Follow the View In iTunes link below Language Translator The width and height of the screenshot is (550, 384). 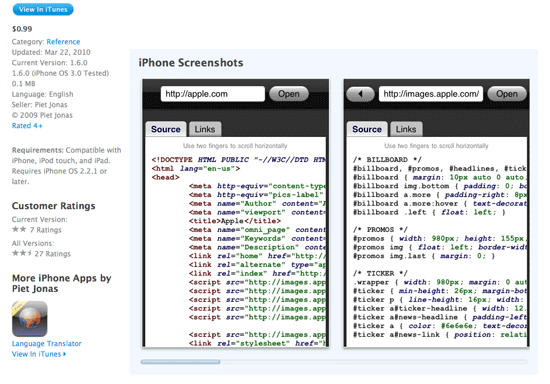pyautogui.click(x=39, y=354)
